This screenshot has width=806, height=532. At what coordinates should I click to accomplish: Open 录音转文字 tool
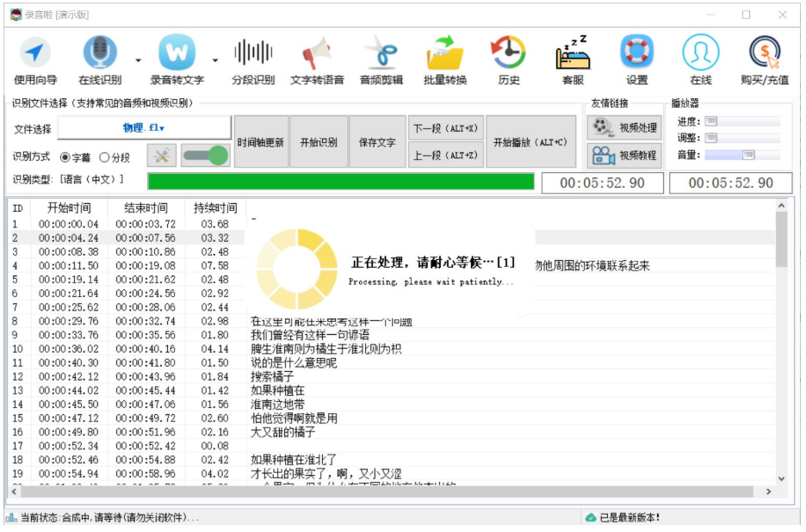pos(177,60)
